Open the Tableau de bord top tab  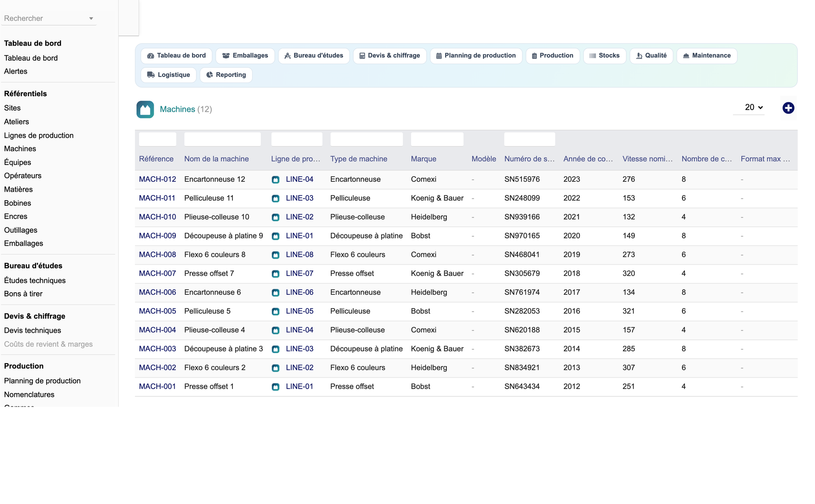click(176, 56)
